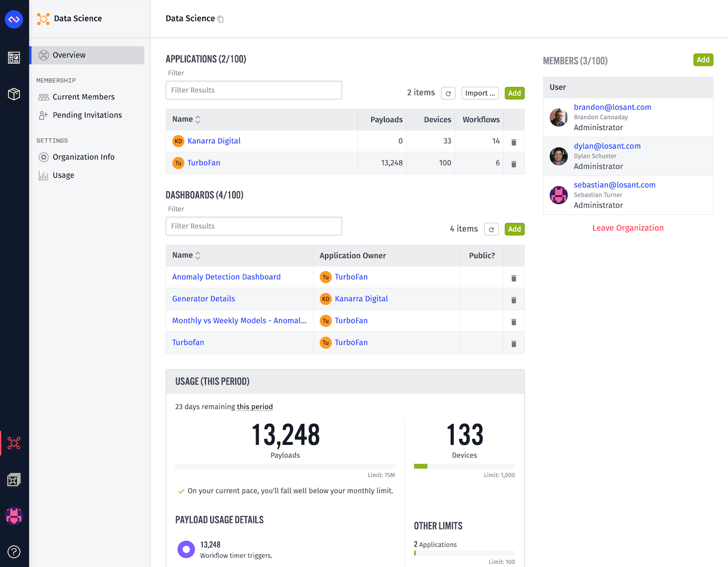Click the Devices column header in applications
This screenshot has height=567, width=728.
click(x=437, y=120)
